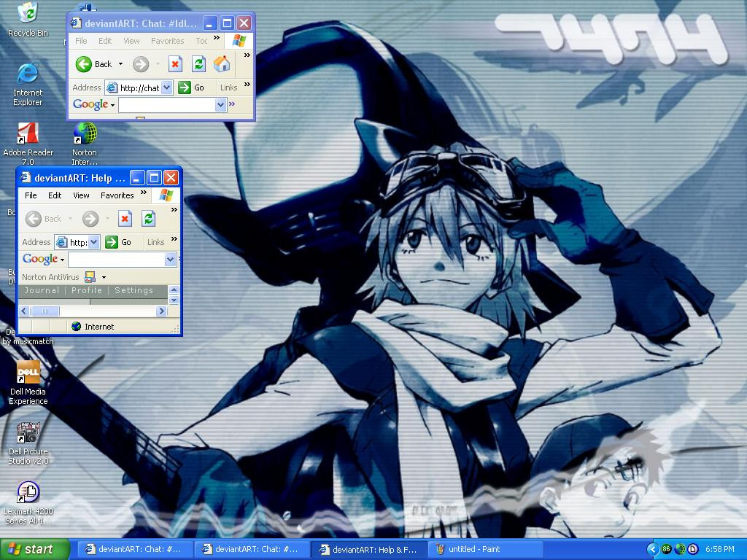Open Dell Media Experience shortcut
This screenshot has width=747, height=560.
pos(28,383)
